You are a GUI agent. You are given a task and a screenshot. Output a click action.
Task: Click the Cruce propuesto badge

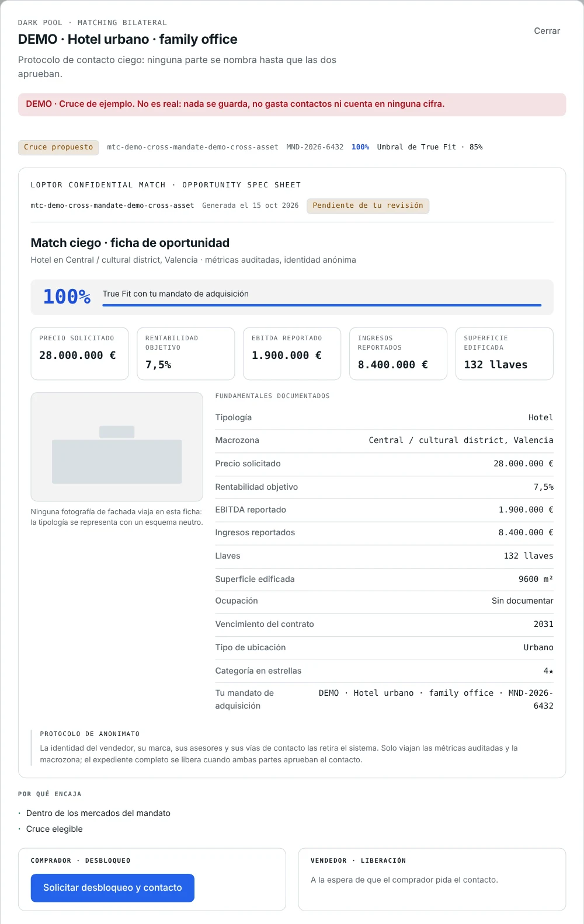(58, 147)
